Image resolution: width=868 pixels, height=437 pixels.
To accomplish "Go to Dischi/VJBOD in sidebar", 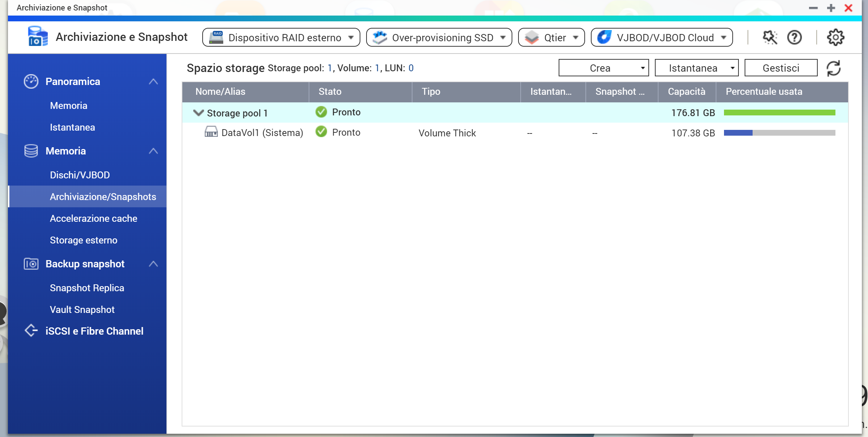I will pos(80,175).
